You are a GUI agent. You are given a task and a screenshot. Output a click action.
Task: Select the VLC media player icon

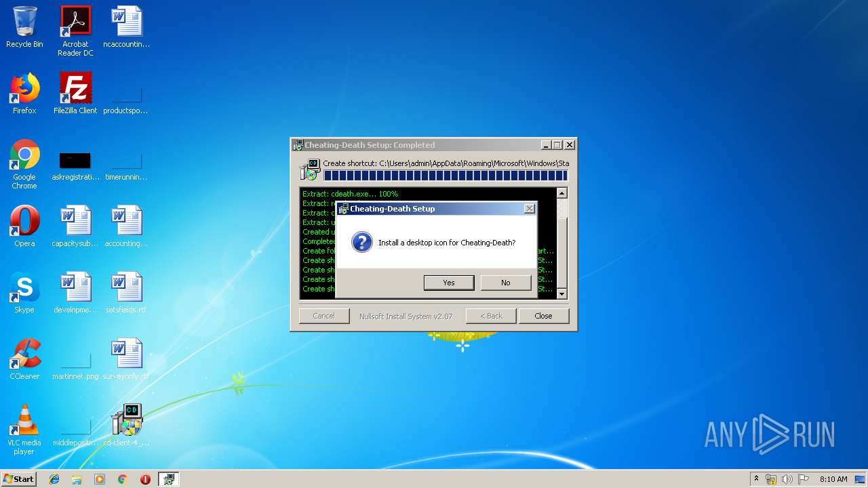(x=24, y=430)
